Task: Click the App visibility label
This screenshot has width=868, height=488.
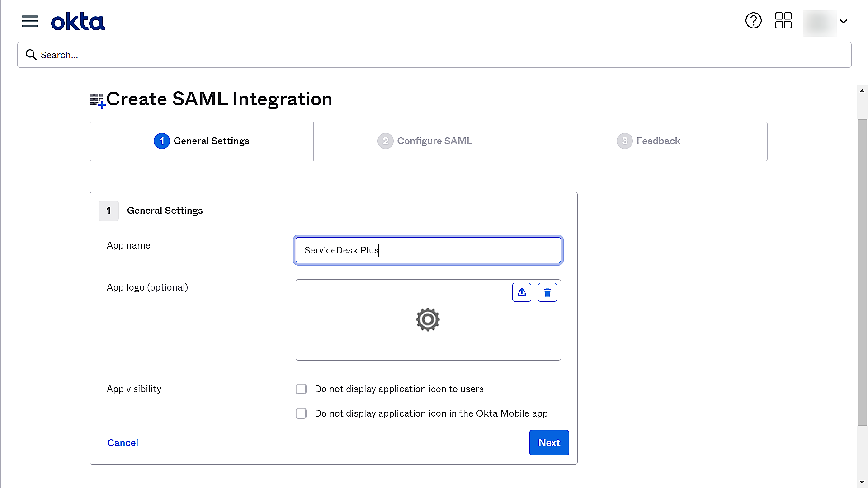Action: 134,389
